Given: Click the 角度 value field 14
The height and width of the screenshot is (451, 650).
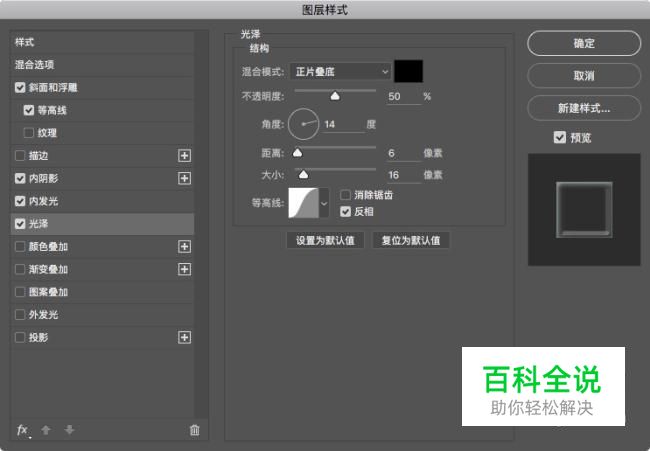Looking at the screenshot, I should 344,124.
